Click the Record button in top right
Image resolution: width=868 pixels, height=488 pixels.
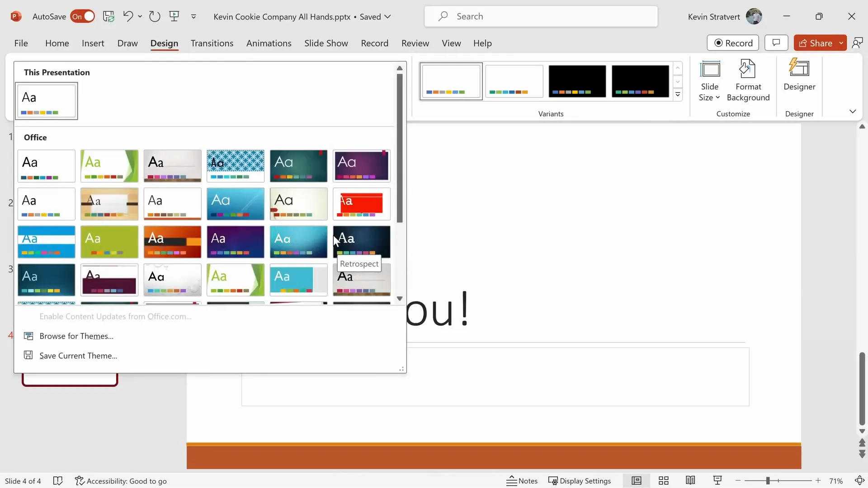point(733,43)
